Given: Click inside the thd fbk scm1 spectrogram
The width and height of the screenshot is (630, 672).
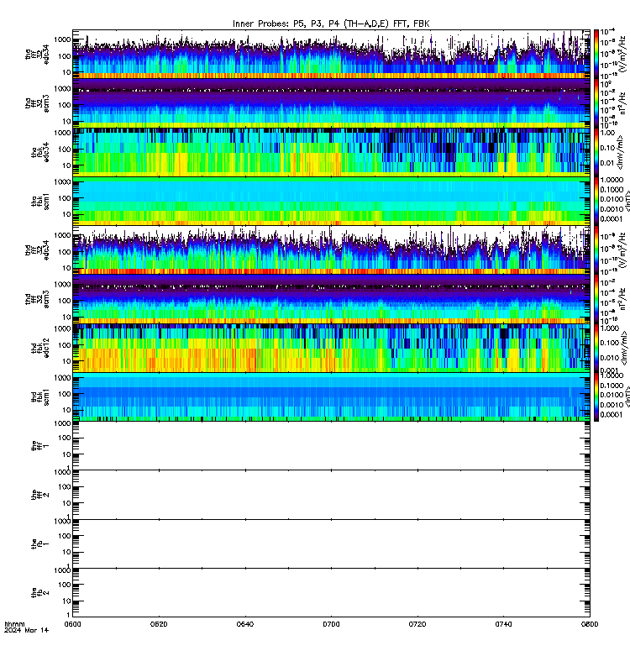Looking at the screenshot, I should tap(331, 397).
